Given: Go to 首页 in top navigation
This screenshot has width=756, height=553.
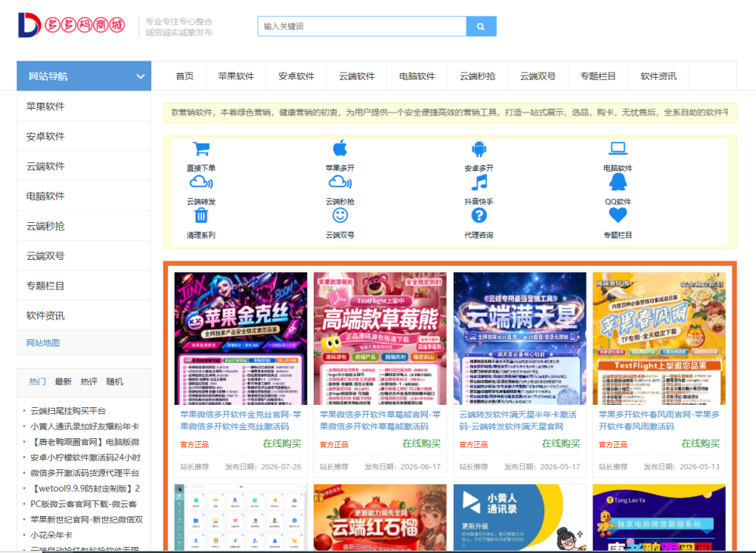Looking at the screenshot, I should pyautogui.click(x=184, y=76).
